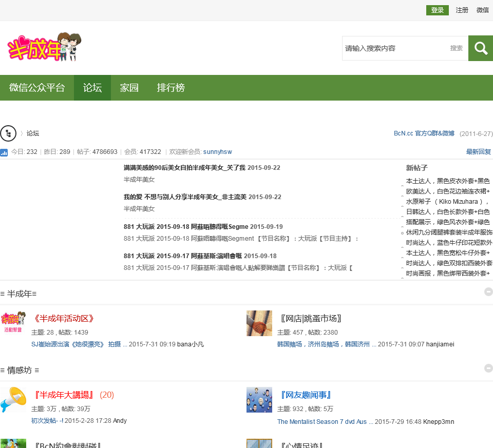Open the 注册 register link
493x448 pixels.
[462, 10]
